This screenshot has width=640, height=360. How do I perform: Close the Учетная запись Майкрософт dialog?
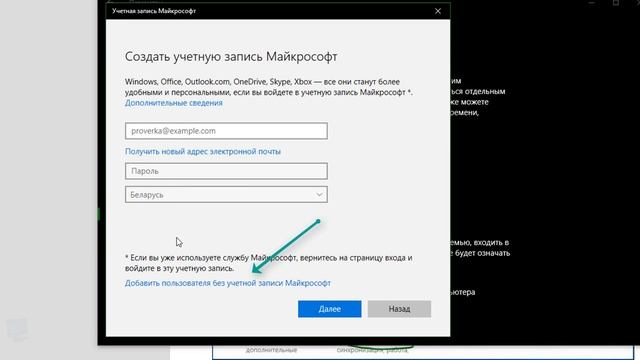438,11
